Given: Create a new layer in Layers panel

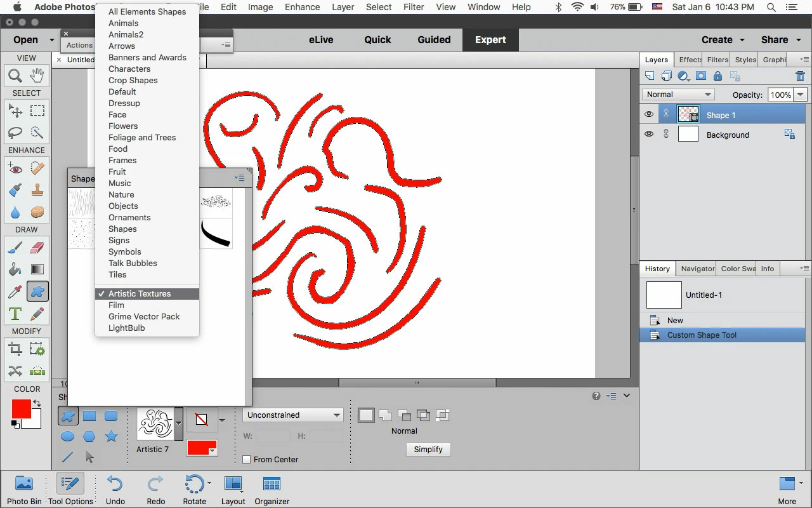Looking at the screenshot, I should pos(650,76).
